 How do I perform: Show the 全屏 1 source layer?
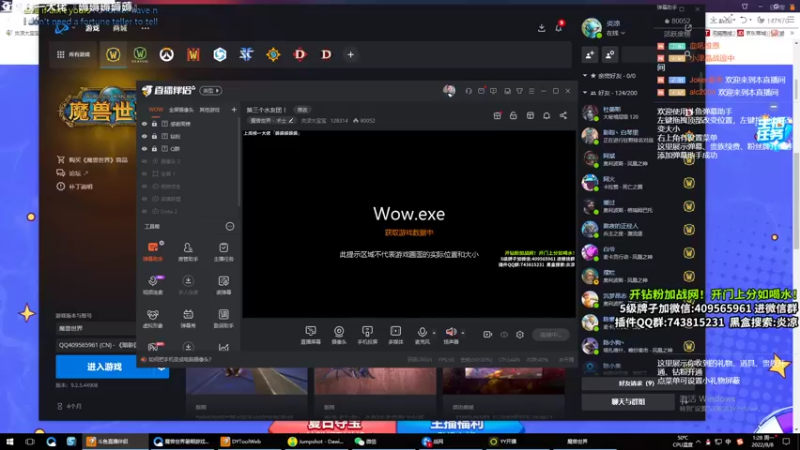[144, 173]
